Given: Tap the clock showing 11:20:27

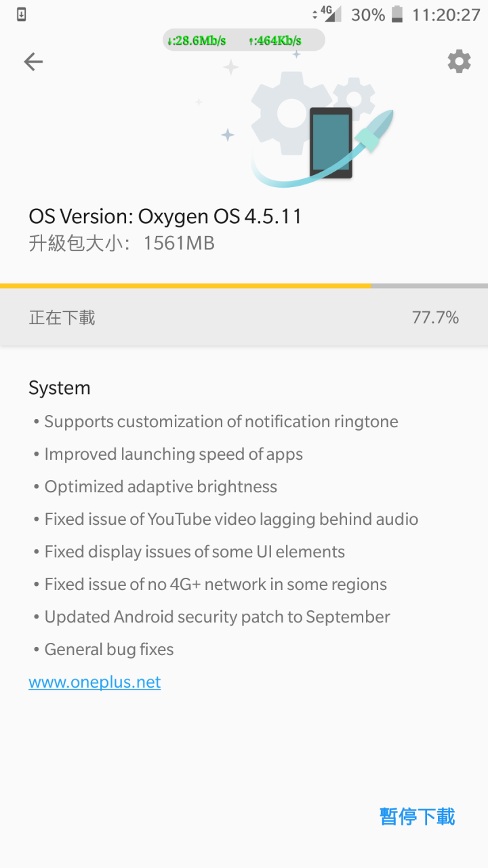Looking at the screenshot, I should 446,15.
